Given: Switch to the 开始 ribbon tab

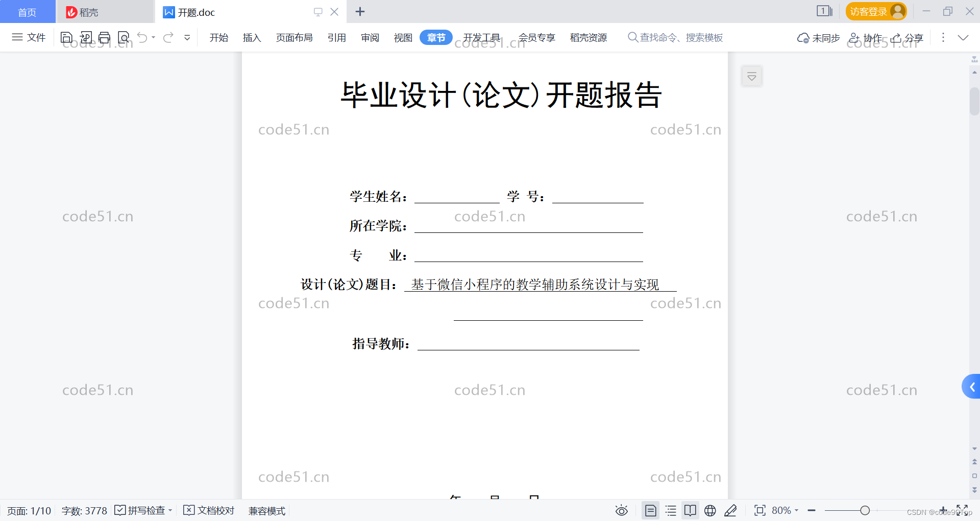Looking at the screenshot, I should [x=219, y=37].
